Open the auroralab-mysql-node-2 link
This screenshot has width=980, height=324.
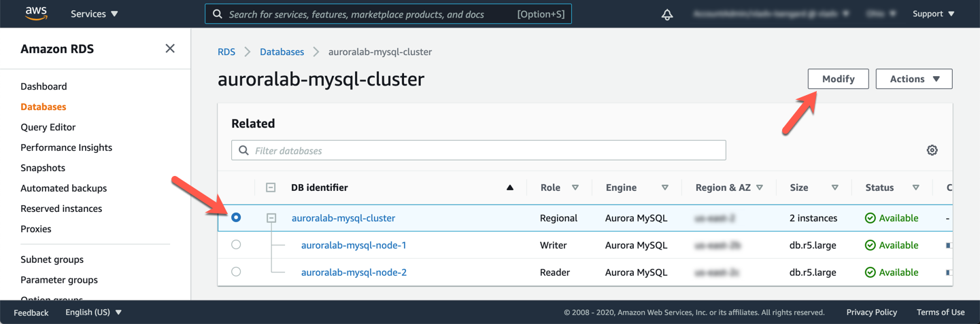coord(354,272)
